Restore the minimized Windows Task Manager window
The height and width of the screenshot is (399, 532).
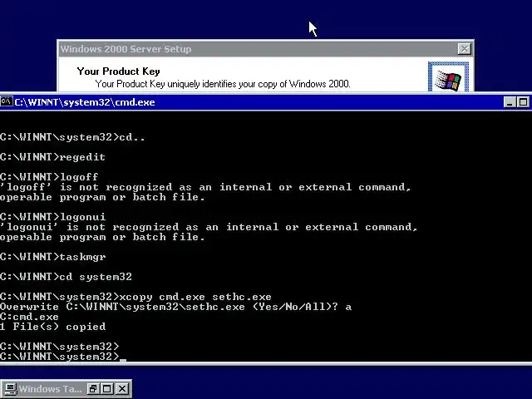point(92,388)
